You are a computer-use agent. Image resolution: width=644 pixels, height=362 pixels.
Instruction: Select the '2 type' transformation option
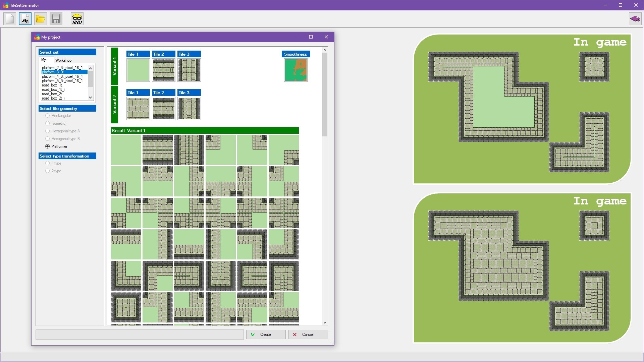(x=47, y=171)
